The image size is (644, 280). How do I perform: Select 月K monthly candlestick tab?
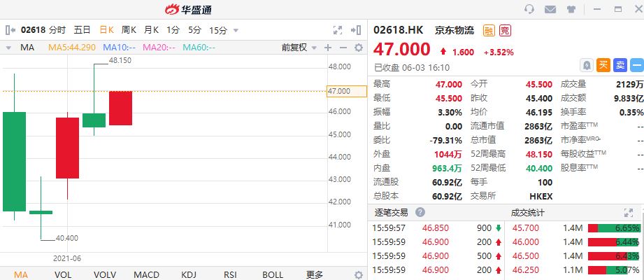[151, 30]
